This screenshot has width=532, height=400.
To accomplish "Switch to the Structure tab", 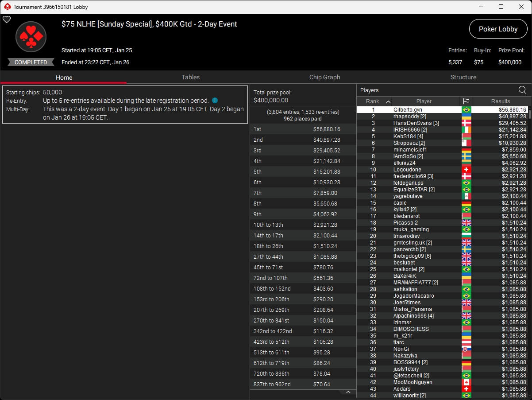I will (463, 77).
